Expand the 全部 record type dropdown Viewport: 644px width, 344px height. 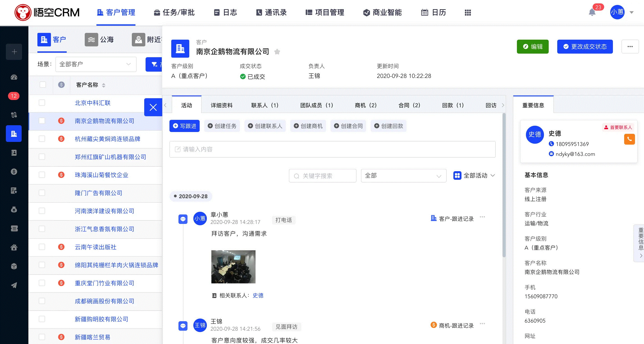pos(403,175)
